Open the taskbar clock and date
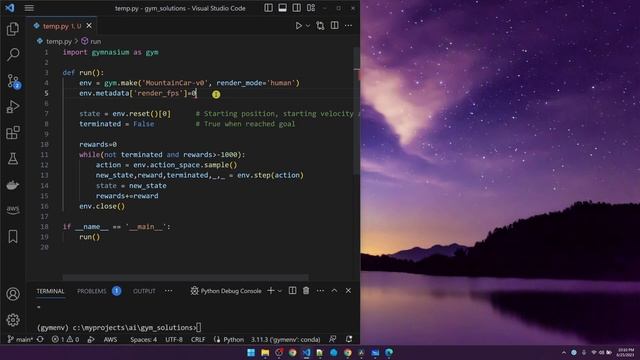This screenshot has width=640, height=360. pos(626,352)
